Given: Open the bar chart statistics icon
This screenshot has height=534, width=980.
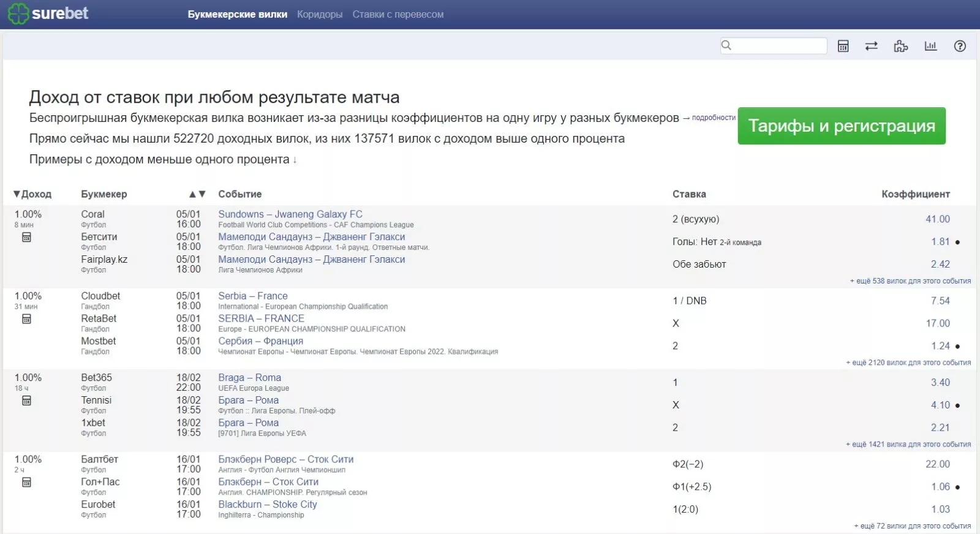Looking at the screenshot, I should [x=930, y=46].
